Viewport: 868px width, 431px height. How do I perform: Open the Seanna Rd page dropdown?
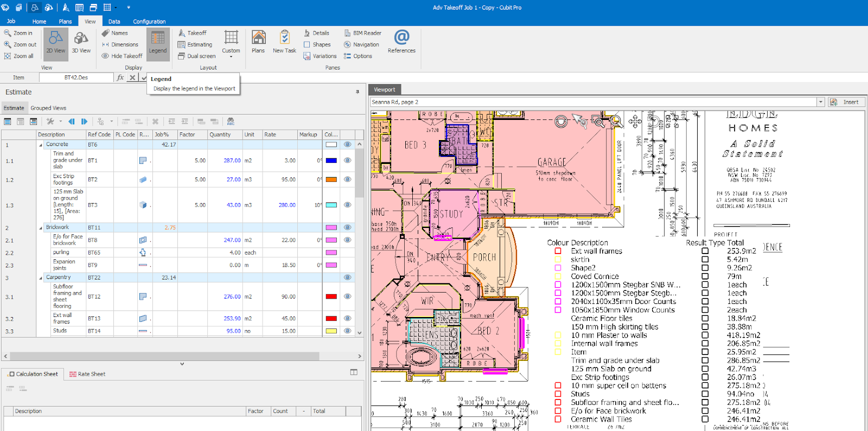pyautogui.click(x=820, y=102)
